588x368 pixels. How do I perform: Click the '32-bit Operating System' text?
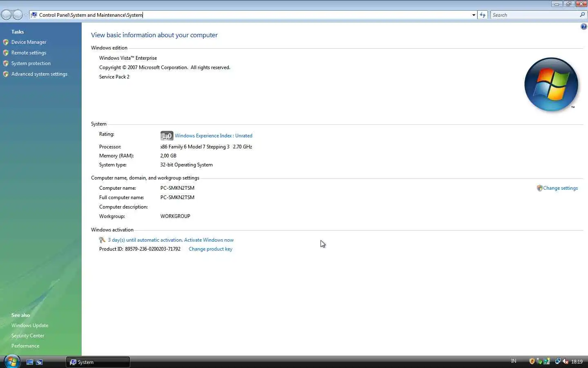click(186, 165)
